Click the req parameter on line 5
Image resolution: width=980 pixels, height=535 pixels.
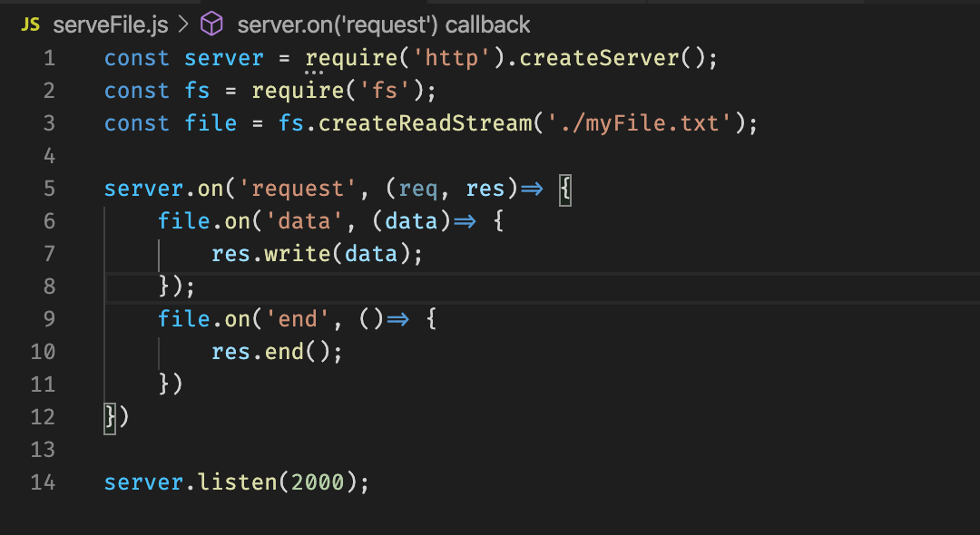[x=417, y=190]
